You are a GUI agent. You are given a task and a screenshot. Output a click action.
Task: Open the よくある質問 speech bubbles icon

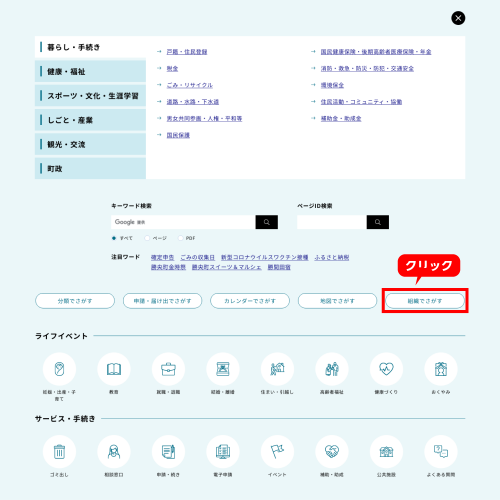(441, 452)
